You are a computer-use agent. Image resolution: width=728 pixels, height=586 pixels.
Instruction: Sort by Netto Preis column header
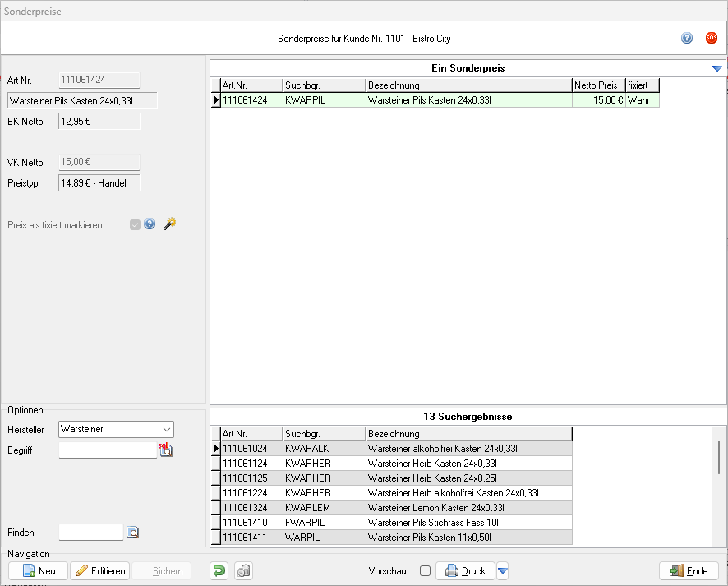597,85
